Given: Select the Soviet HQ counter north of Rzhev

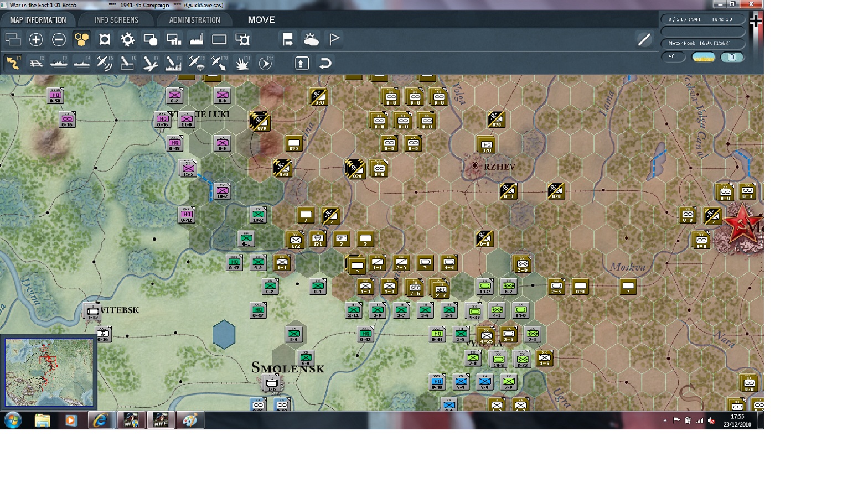Looking at the screenshot, I should pos(487,144).
